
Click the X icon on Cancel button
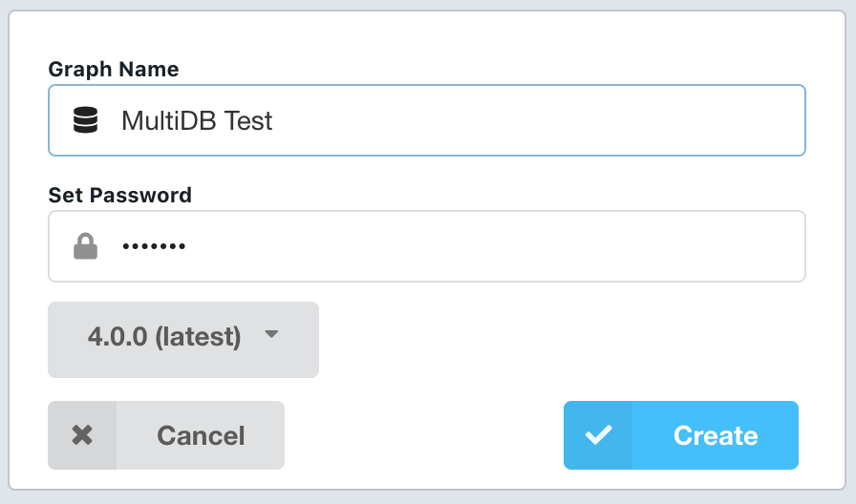tap(82, 435)
